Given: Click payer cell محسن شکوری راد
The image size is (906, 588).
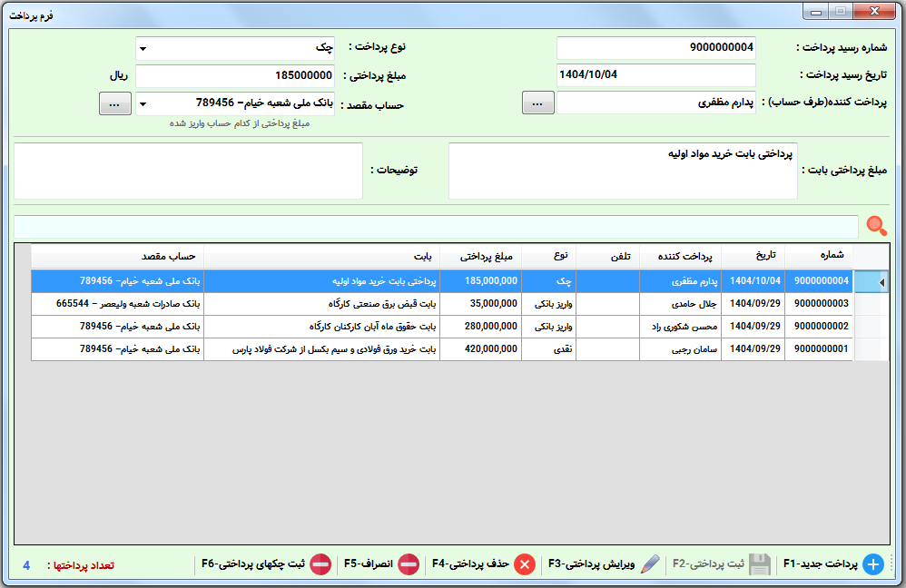Looking at the screenshot, I should click(681, 327).
